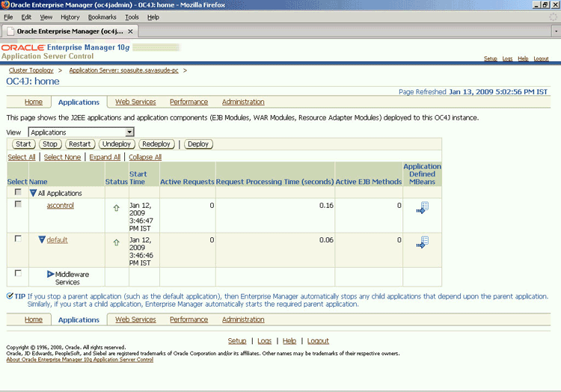Switch to top Web Services tab

(135, 102)
